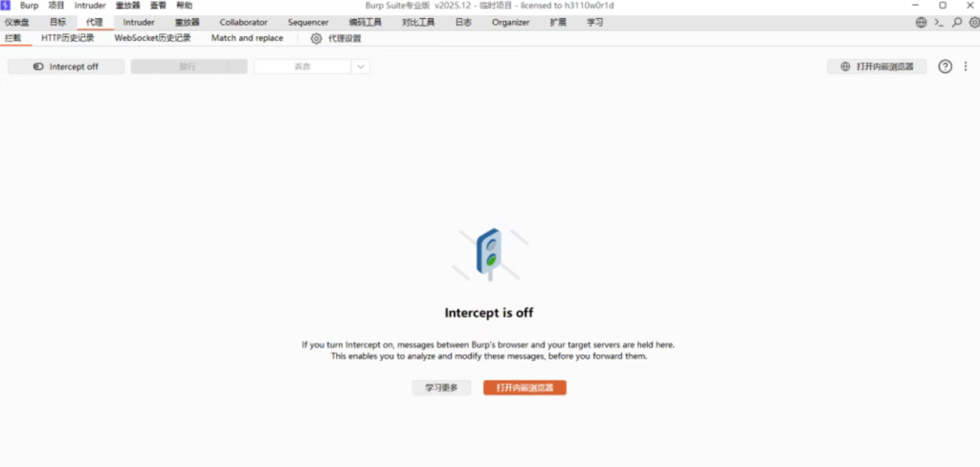Switch to the 编码工具 tab

click(365, 23)
